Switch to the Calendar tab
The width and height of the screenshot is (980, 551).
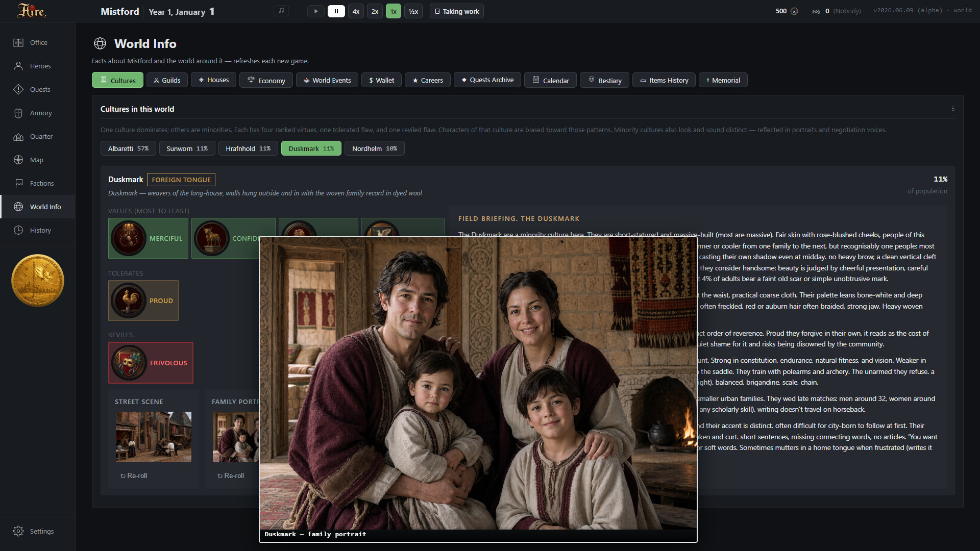pyautogui.click(x=550, y=80)
